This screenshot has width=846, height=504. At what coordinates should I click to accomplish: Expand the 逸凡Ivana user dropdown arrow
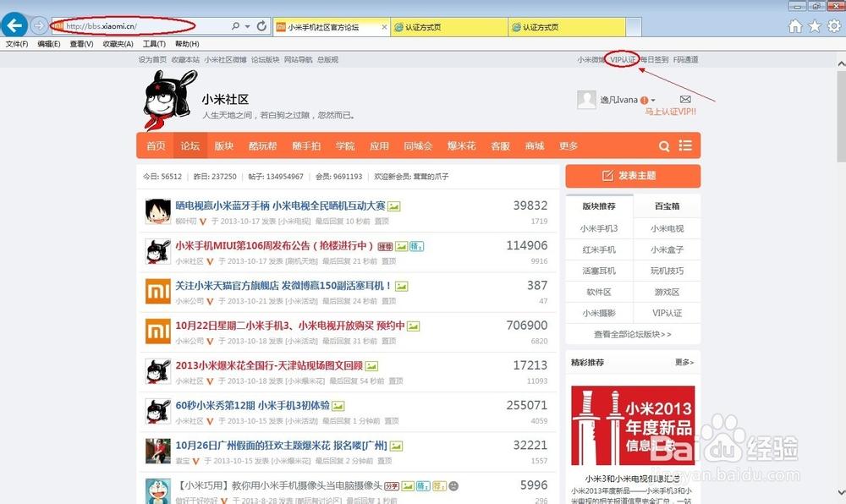point(653,101)
